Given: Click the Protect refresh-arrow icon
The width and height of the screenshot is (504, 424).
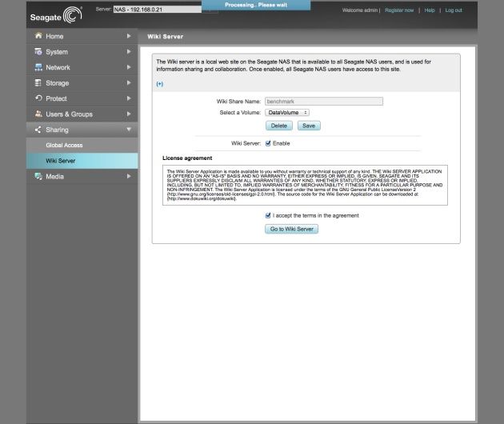Looking at the screenshot, I should coord(38,98).
